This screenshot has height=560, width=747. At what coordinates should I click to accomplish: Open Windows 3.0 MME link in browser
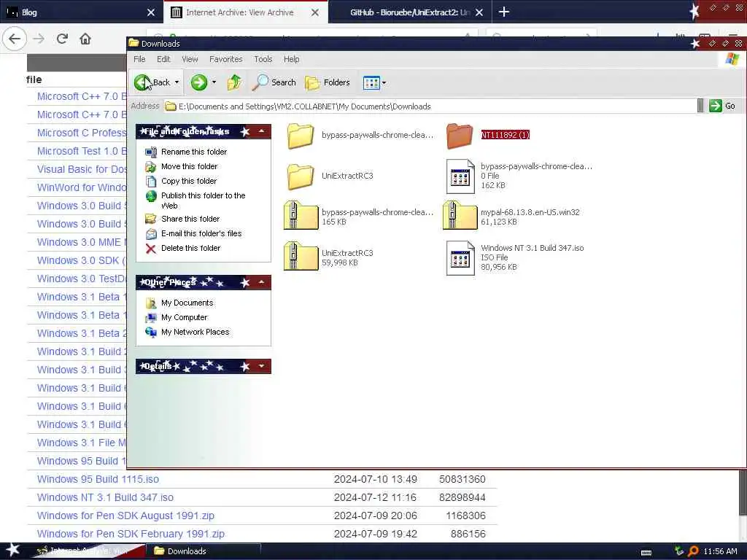coord(82,242)
